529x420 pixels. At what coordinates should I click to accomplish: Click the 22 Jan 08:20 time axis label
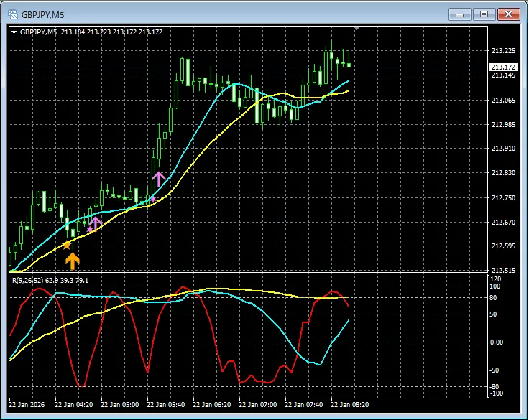pyautogui.click(x=349, y=404)
